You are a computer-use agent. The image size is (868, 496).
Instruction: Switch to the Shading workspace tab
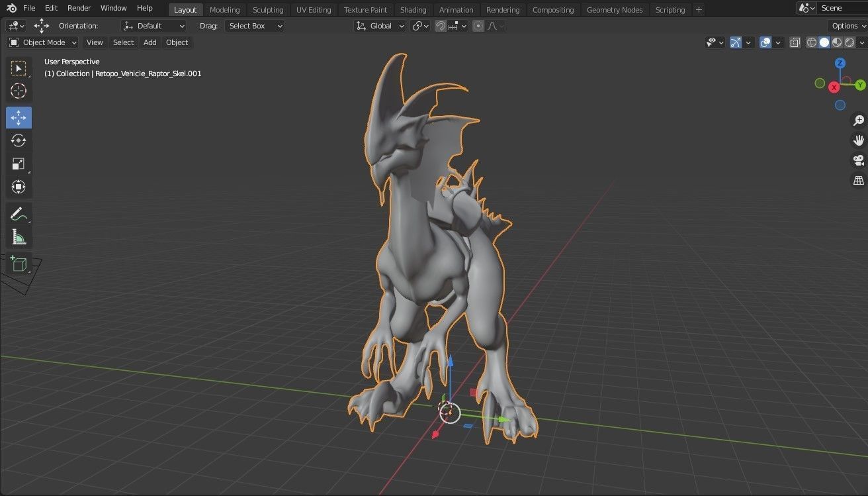(413, 9)
